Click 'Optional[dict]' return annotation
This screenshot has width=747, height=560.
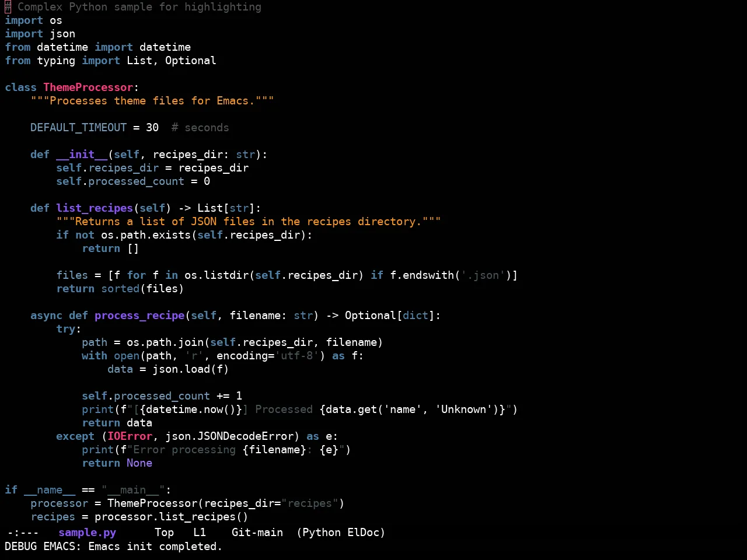[390, 316]
